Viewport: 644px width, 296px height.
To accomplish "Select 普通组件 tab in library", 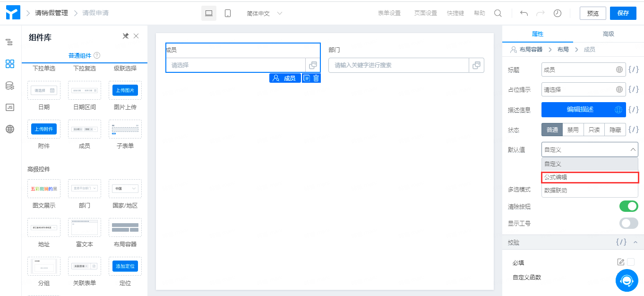I will point(80,55).
